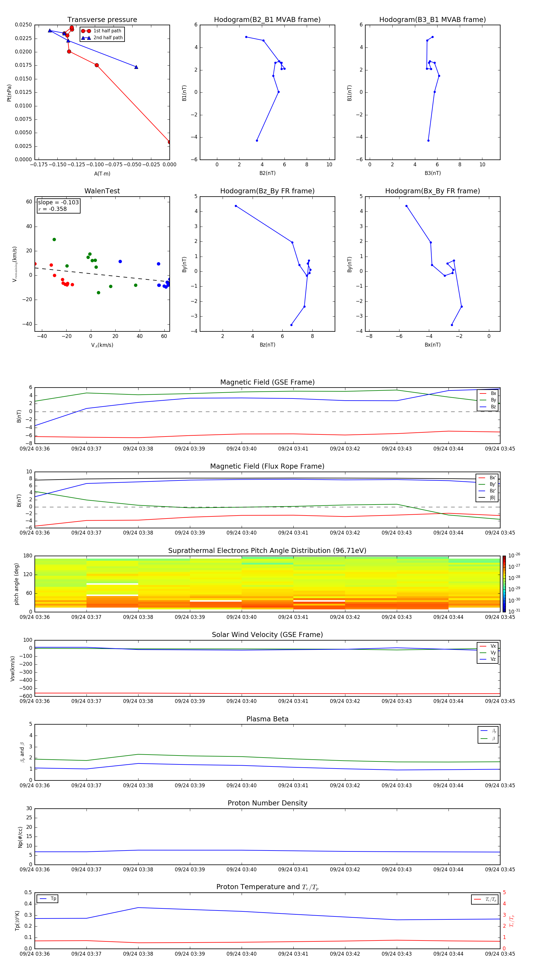Viewport: 535px width, 980px height.
Task: Click the Plasma Beta legend box
Action: pyautogui.click(x=488, y=735)
